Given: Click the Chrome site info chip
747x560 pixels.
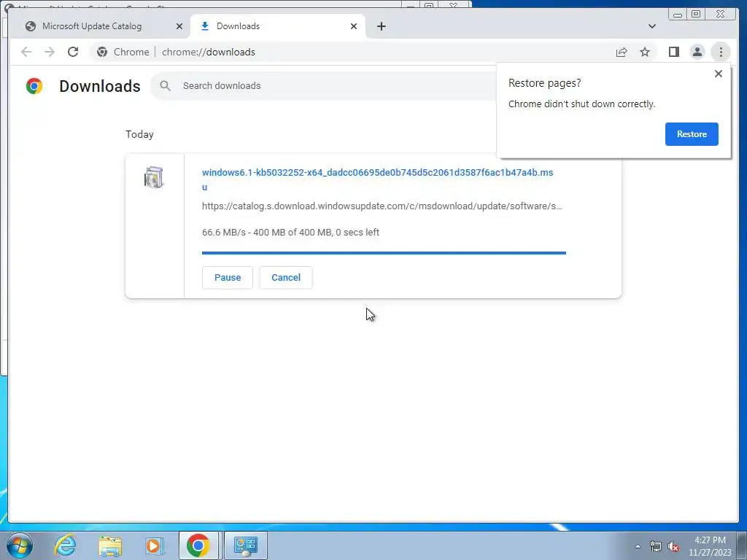Looking at the screenshot, I should [123, 52].
